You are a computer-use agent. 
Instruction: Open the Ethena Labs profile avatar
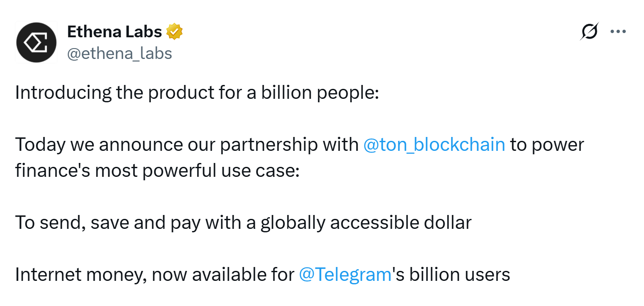tap(36, 42)
